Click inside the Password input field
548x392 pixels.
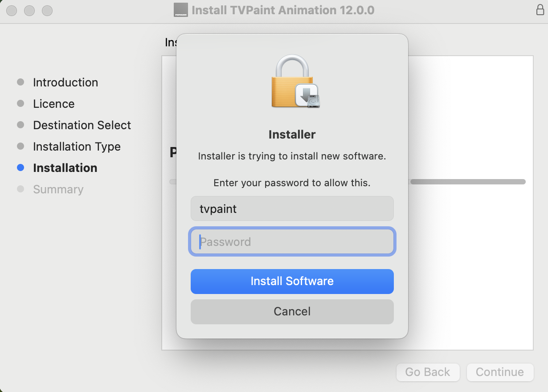point(292,241)
